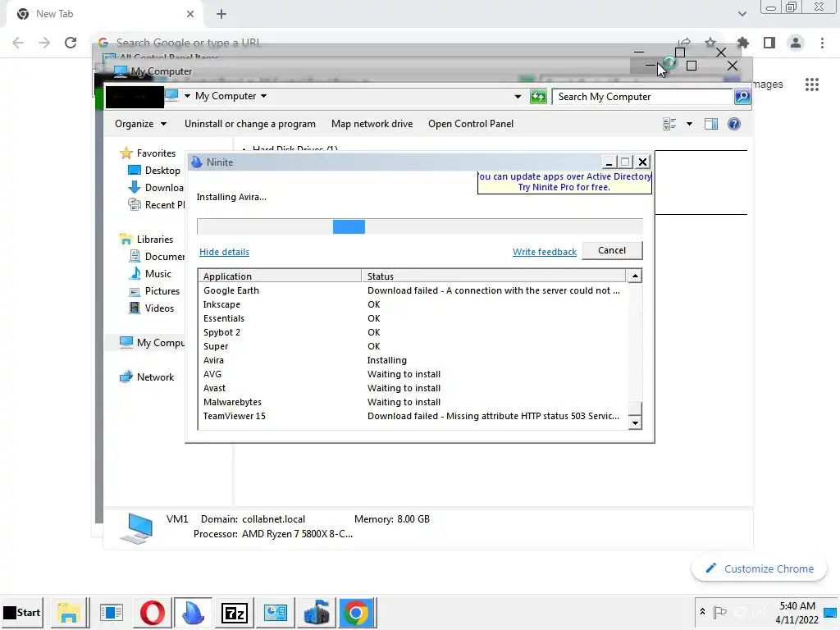The image size is (840, 630).
Task: Show hidden system tray icons
Action: [x=702, y=612]
